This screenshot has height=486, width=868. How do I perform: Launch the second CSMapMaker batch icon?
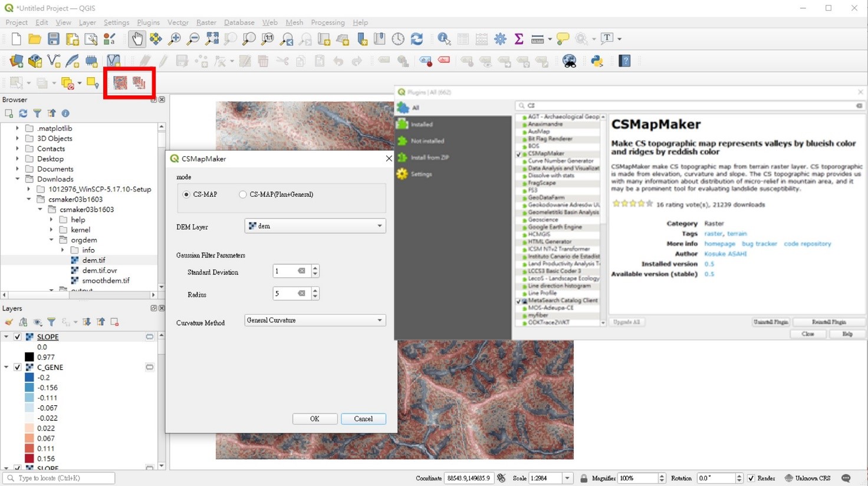139,83
